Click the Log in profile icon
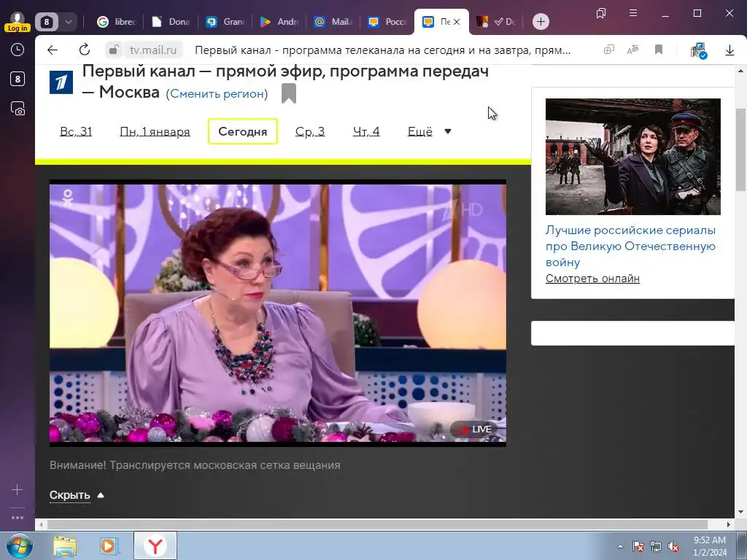Screen dimensions: 747x560 point(18,21)
